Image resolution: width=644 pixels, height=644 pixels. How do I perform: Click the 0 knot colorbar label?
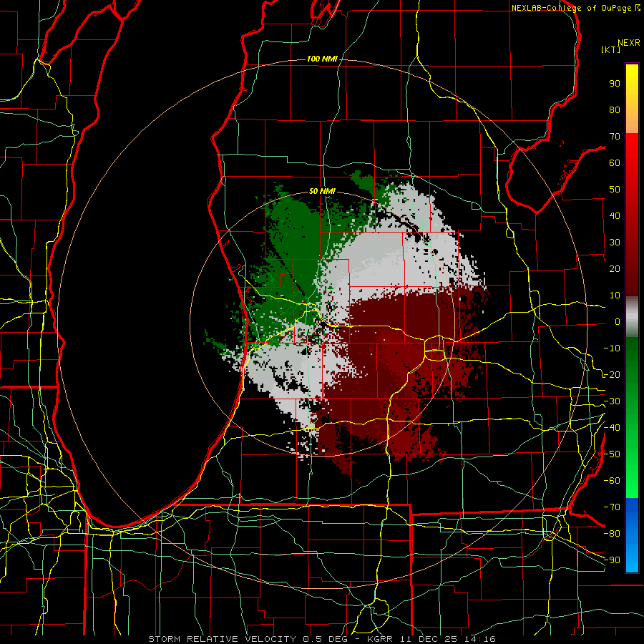click(618, 321)
